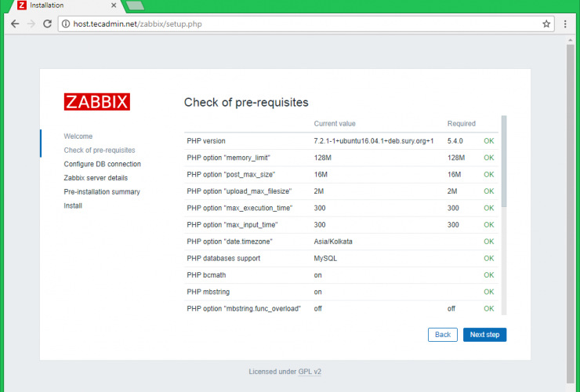Open the GPL v2 license link

click(309, 372)
